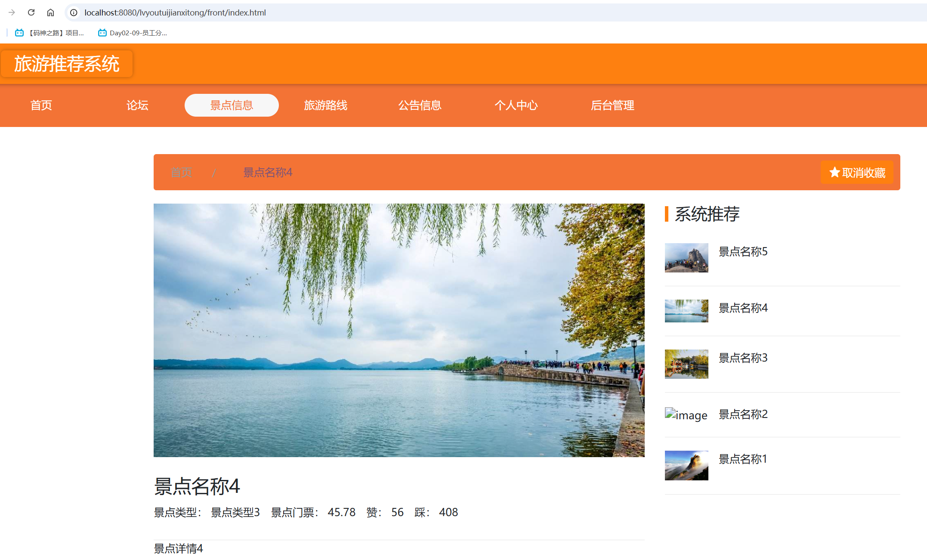The image size is (927, 560).
Task: Open 后台管理 from the nav bar
Action: pos(612,105)
